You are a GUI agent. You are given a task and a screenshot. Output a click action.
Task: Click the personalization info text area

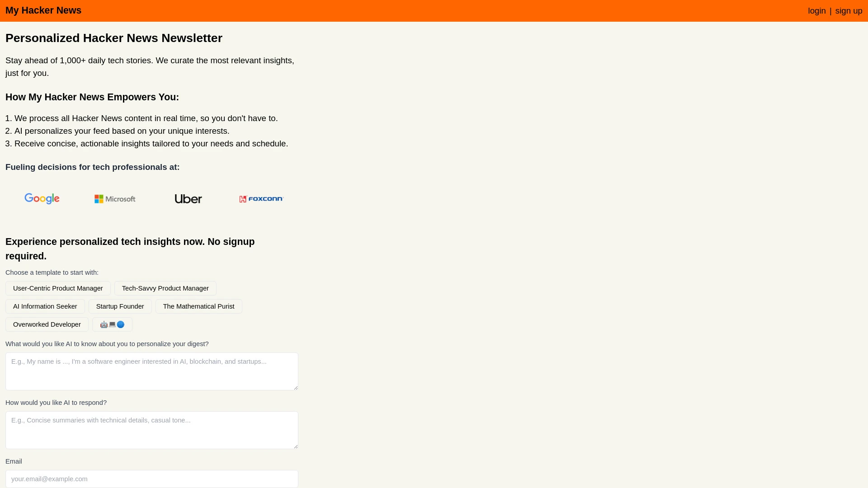pyautogui.click(x=151, y=371)
